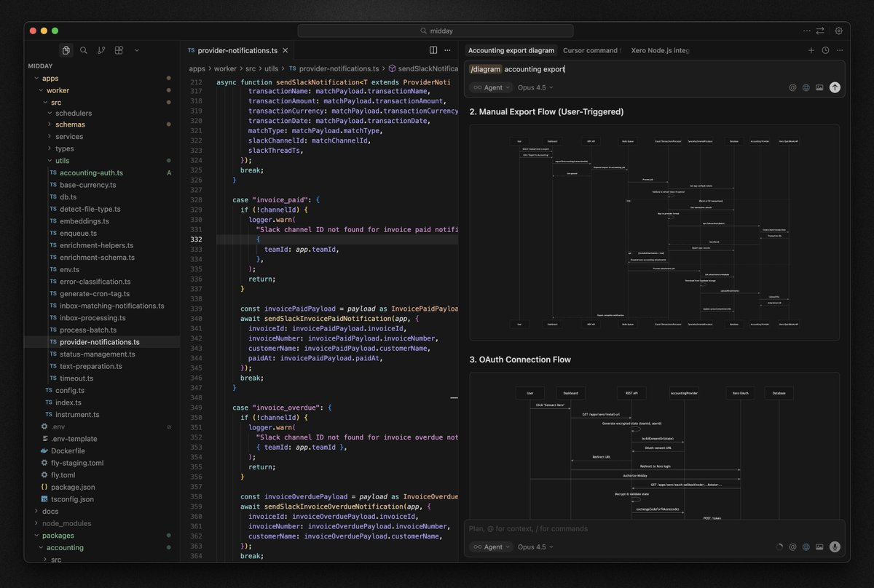Activate the microphone icon in the chat input
The width and height of the screenshot is (874, 588).
click(835, 547)
